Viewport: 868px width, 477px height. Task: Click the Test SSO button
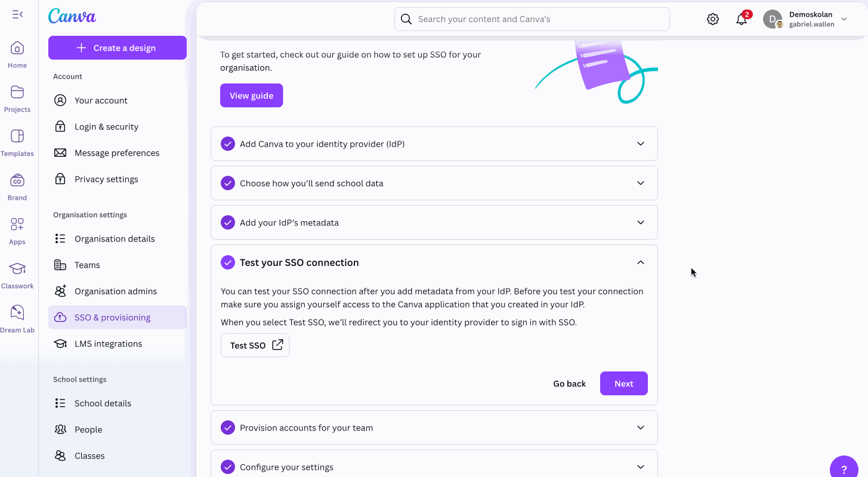255,345
